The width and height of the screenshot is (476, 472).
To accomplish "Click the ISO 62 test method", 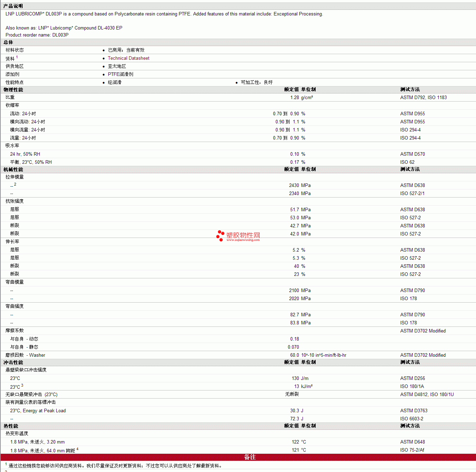I will pos(407,162).
